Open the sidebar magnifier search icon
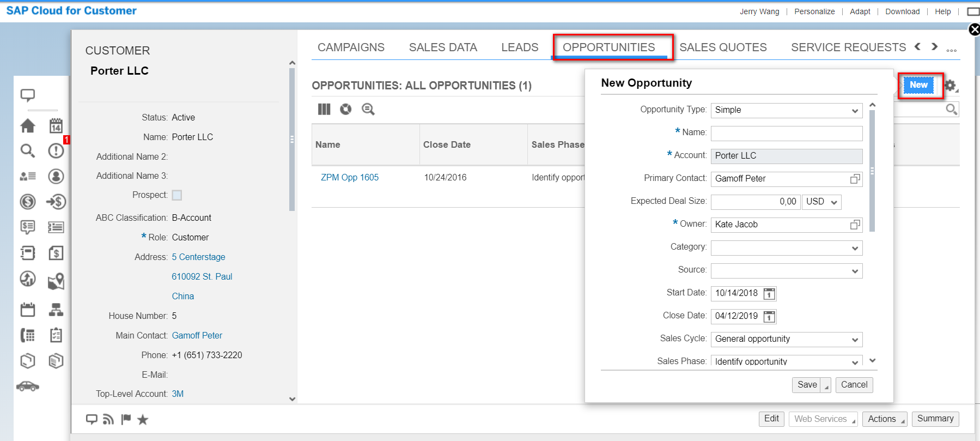 point(28,151)
